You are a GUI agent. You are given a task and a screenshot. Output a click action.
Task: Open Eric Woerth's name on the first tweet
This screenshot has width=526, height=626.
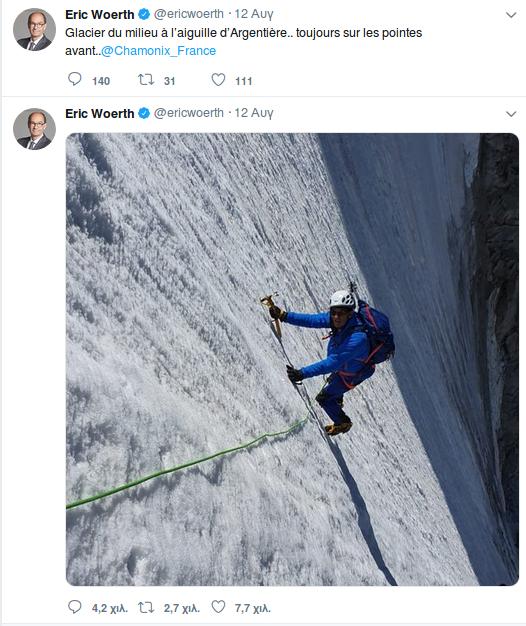click(x=100, y=14)
